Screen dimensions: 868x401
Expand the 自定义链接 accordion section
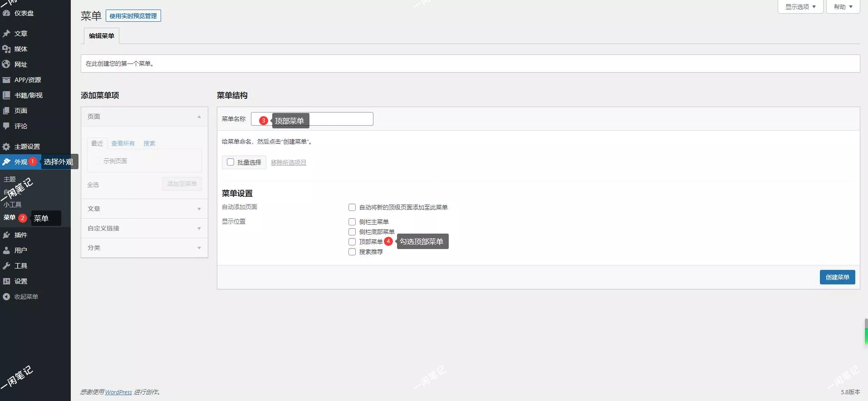(144, 228)
